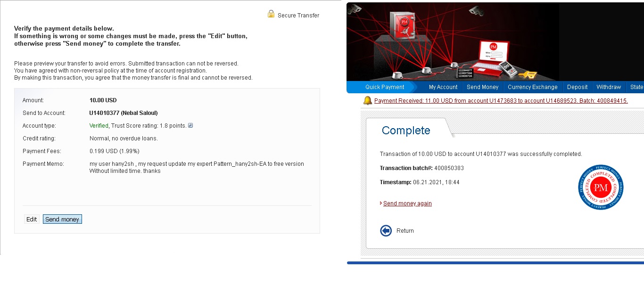The width and height of the screenshot is (644, 285).
Task: Select the Deposit menu item
Action: (x=578, y=87)
